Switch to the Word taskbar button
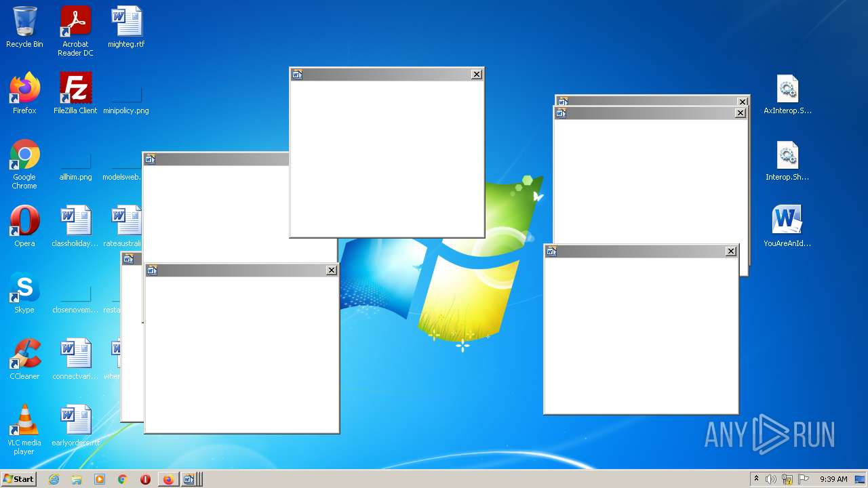 (189, 479)
